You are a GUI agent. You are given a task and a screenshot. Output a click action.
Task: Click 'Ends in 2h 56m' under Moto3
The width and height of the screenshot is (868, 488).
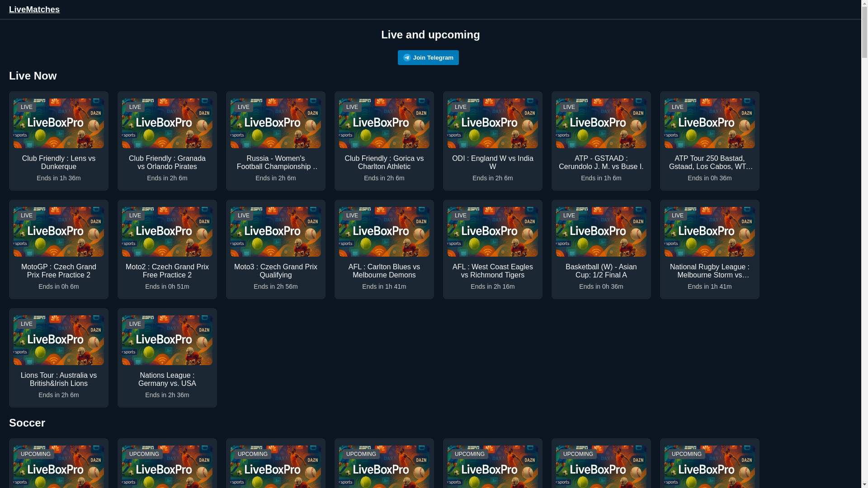(276, 286)
